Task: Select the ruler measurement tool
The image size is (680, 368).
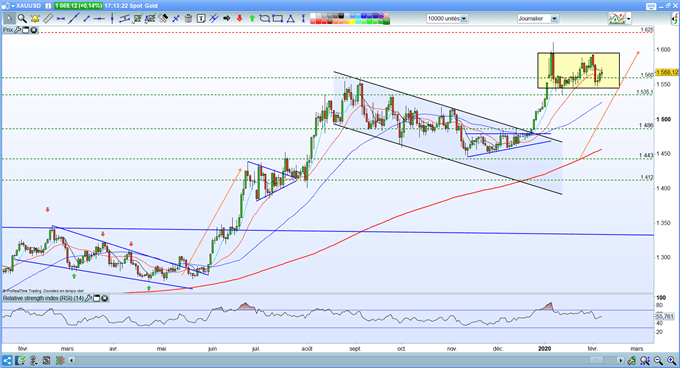Action: point(48,19)
